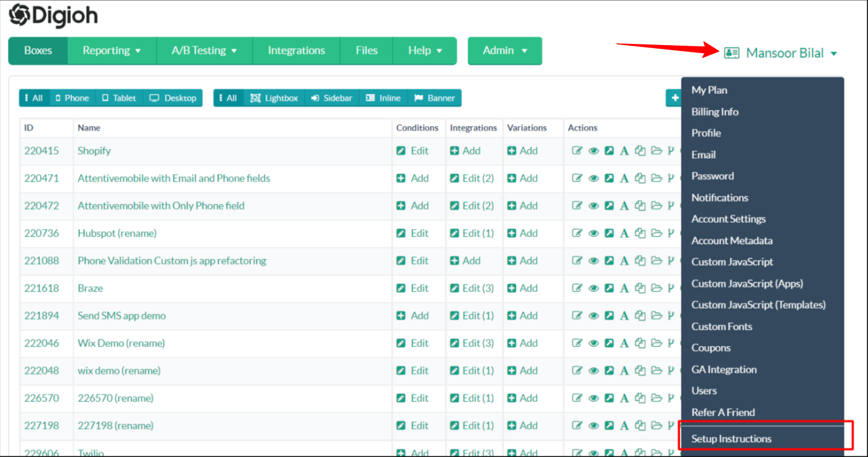Image resolution: width=868 pixels, height=457 pixels.
Task: Filter boxes by Phone device
Action: (x=72, y=98)
